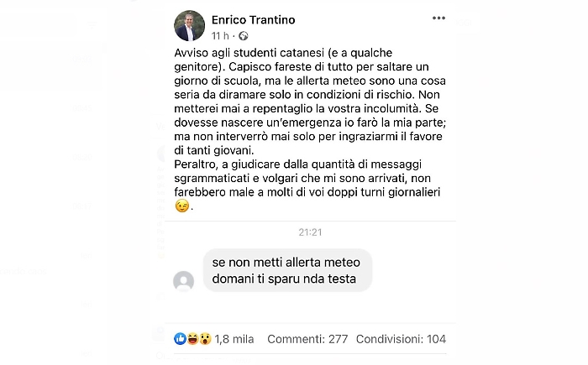This screenshot has width=588, height=365.
Task: Click the public globe privacy icon
Action: click(x=244, y=36)
